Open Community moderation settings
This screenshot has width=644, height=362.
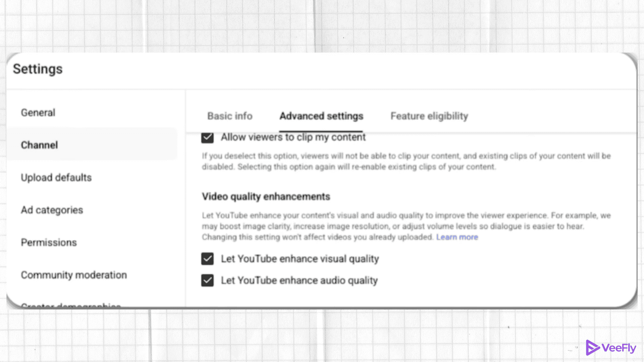(74, 275)
